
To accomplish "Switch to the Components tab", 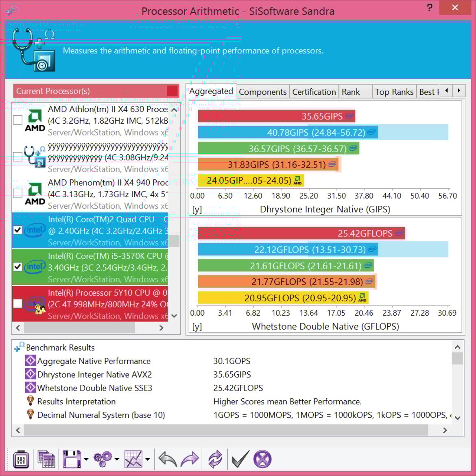I will pyautogui.click(x=263, y=92).
